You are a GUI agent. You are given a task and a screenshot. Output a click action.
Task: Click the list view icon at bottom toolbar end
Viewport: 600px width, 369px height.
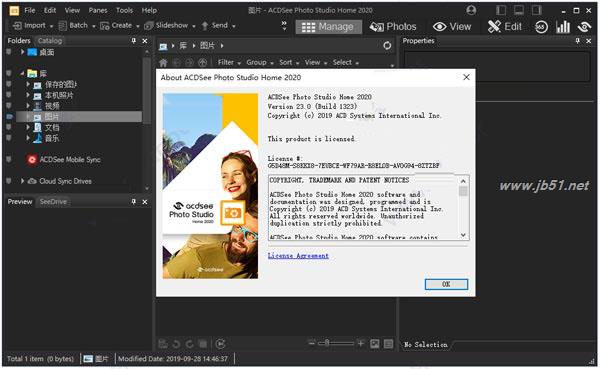click(388, 344)
